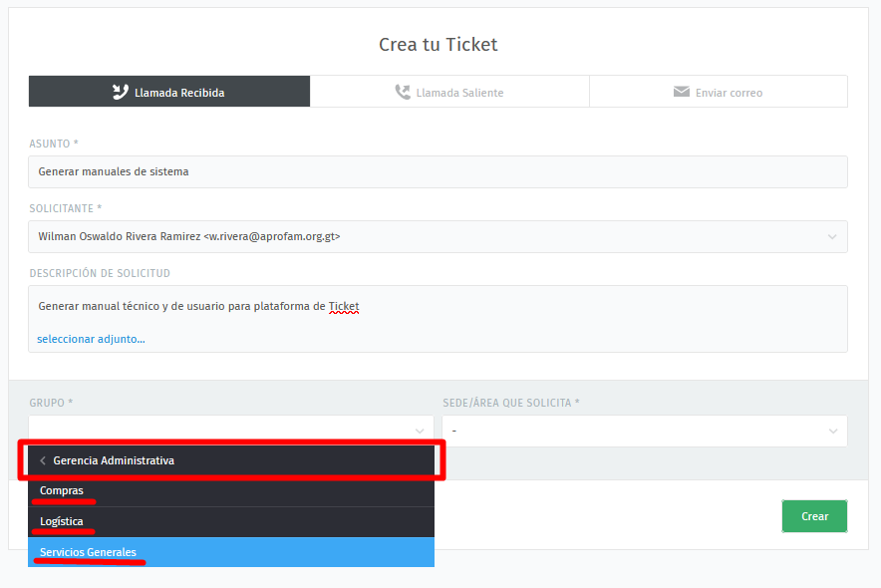
Task: Click the outgoing call phone icon
Action: (403, 92)
